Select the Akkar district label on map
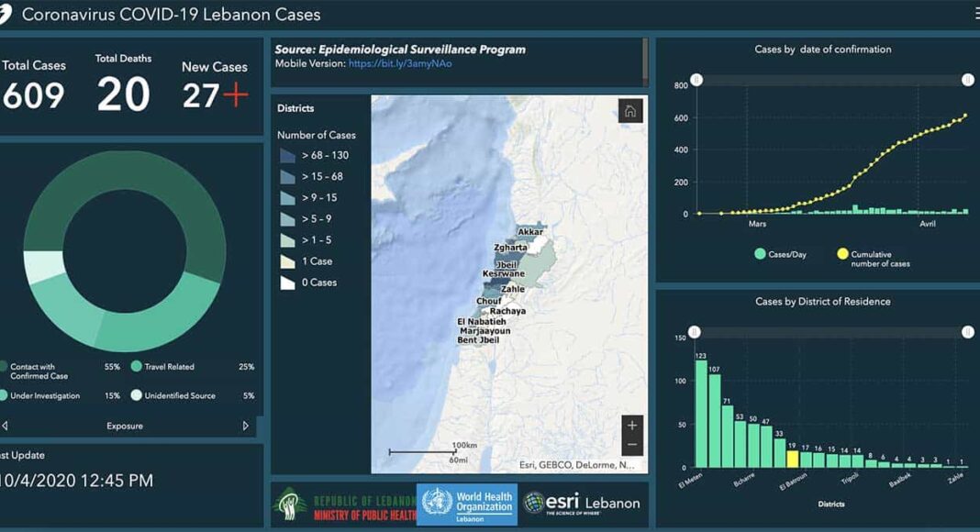980x532 pixels. pyautogui.click(x=529, y=233)
